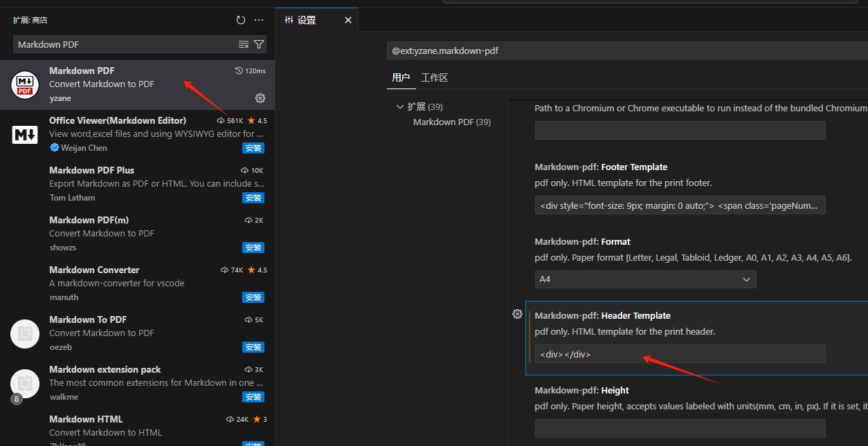Switch to the 用户 settings tab
Viewport: 868px width, 446px height.
point(401,77)
